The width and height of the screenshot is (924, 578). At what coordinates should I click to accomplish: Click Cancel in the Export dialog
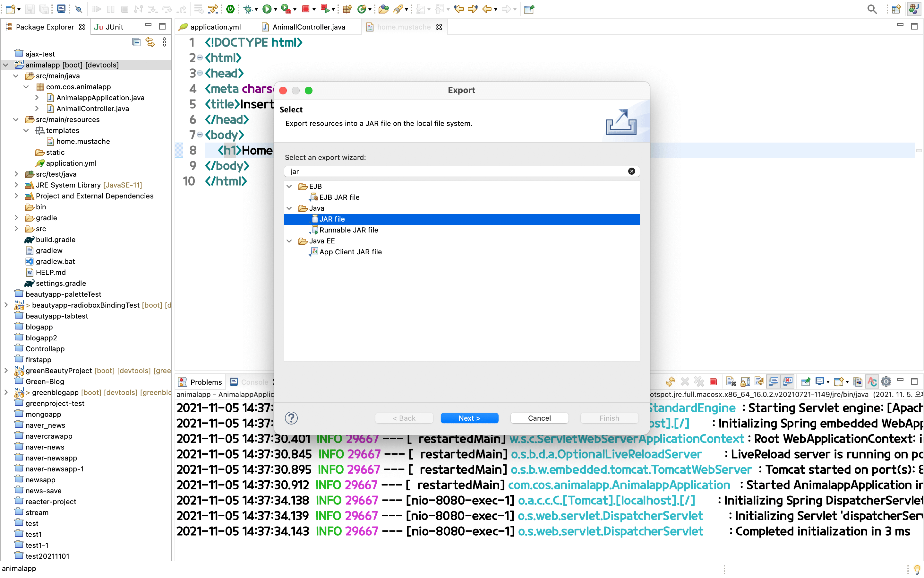(x=539, y=418)
